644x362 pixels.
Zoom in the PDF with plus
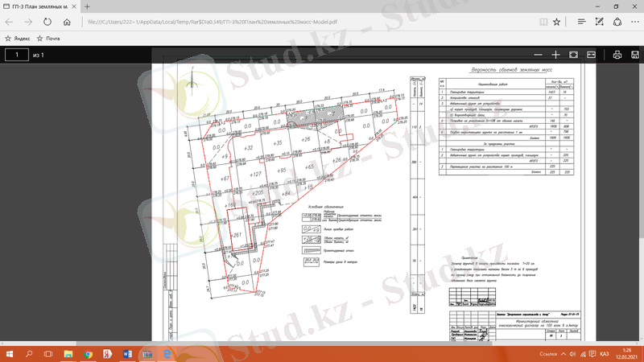pos(555,55)
